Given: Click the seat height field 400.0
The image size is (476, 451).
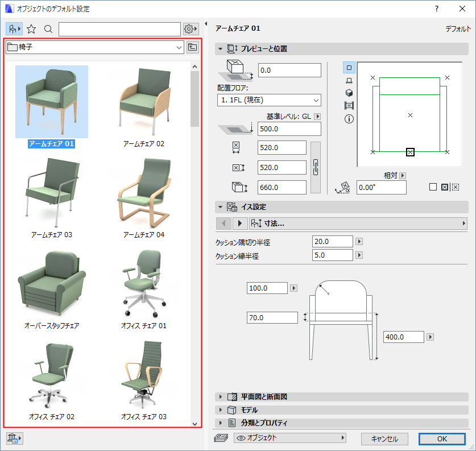Looking at the screenshot, I should [x=403, y=337].
